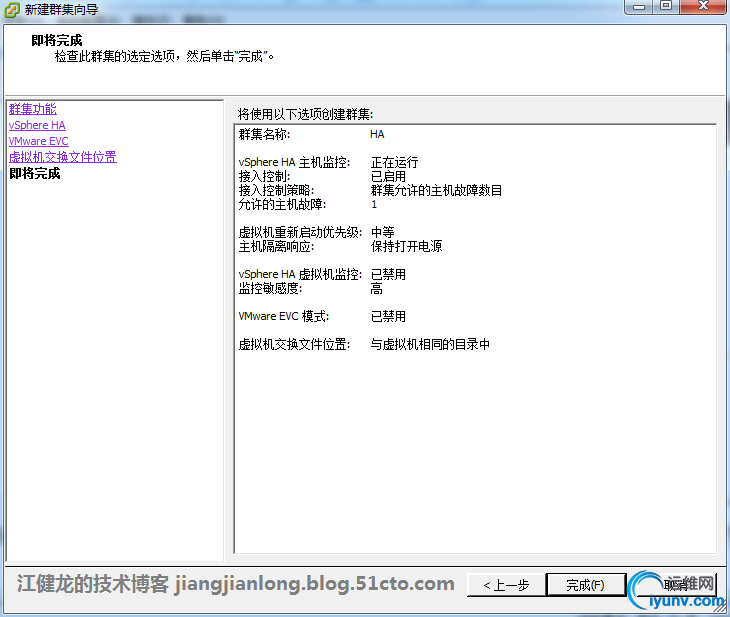Close the 新建群集向导 window
The image size is (730, 617).
coord(703,7)
